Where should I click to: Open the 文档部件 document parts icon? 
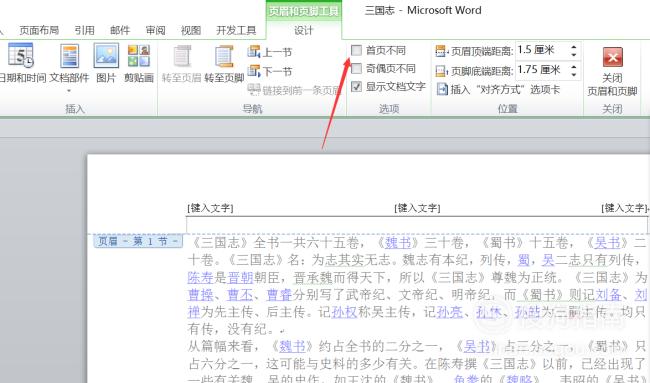point(69,56)
